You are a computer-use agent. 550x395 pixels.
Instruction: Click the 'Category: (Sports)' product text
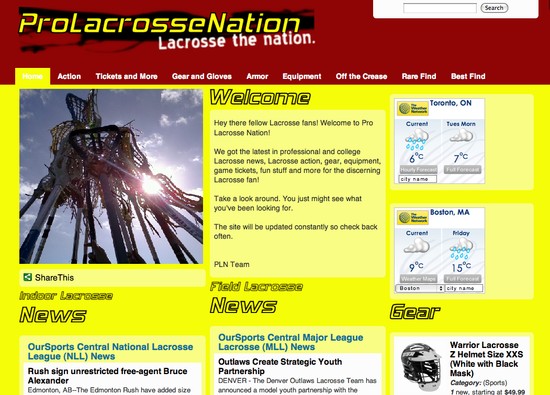pos(478,383)
